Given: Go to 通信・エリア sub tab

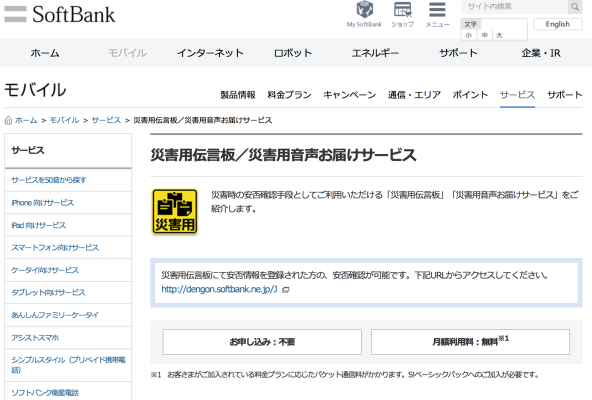Looking at the screenshot, I should pos(414,95).
